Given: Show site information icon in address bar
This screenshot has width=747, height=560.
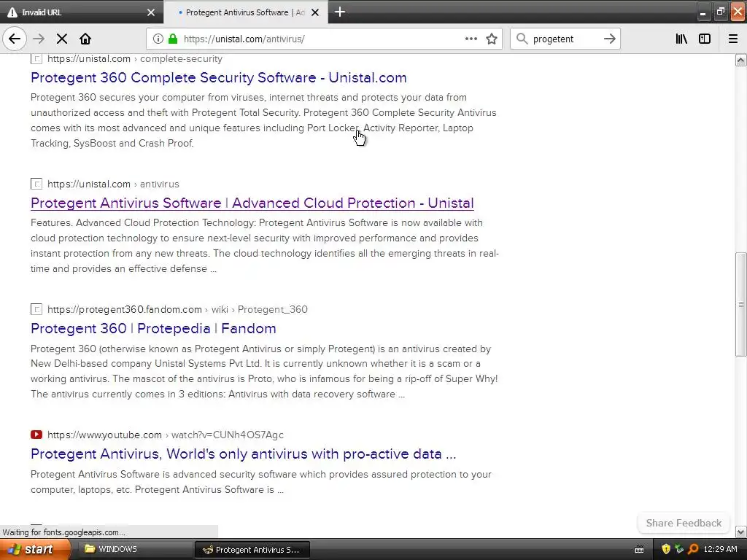Looking at the screenshot, I should pyautogui.click(x=158, y=39).
